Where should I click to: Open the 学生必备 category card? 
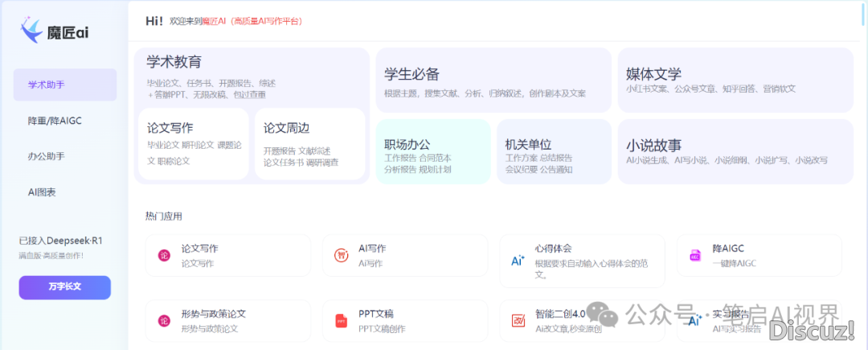click(x=493, y=80)
